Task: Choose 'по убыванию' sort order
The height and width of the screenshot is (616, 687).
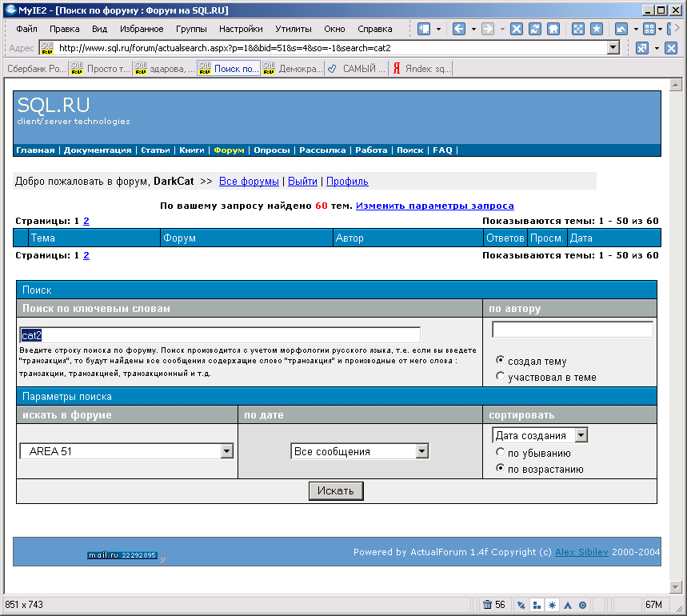Action: (x=501, y=454)
